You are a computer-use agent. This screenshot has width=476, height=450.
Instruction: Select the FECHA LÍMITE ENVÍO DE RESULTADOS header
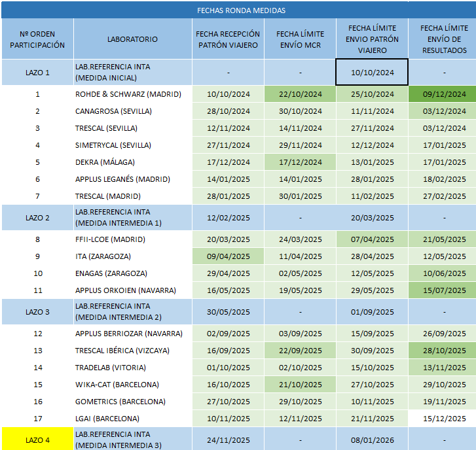pos(444,39)
